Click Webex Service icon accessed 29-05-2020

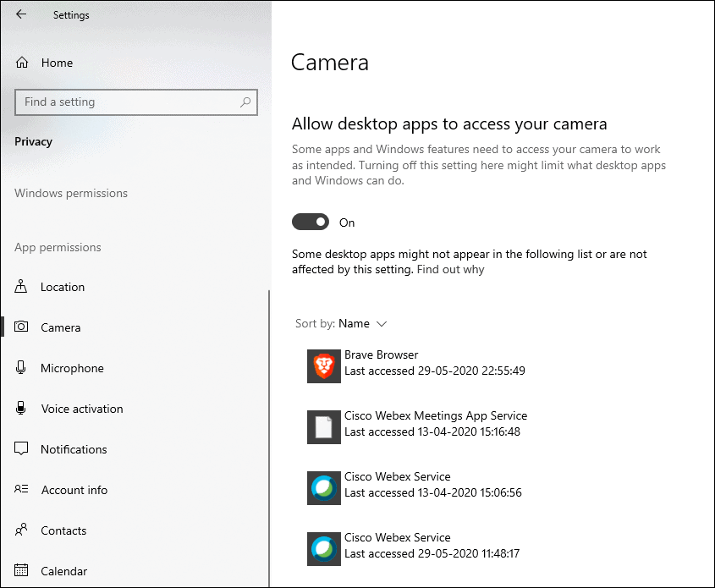click(x=324, y=549)
